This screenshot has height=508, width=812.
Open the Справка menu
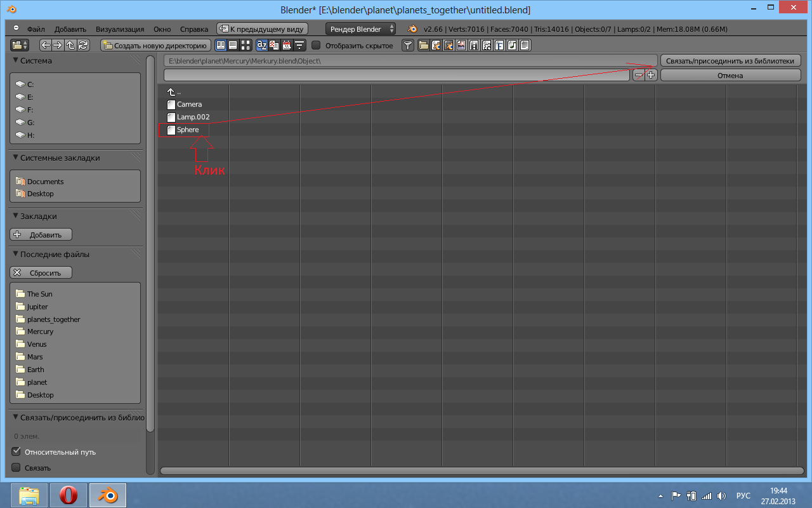194,29
